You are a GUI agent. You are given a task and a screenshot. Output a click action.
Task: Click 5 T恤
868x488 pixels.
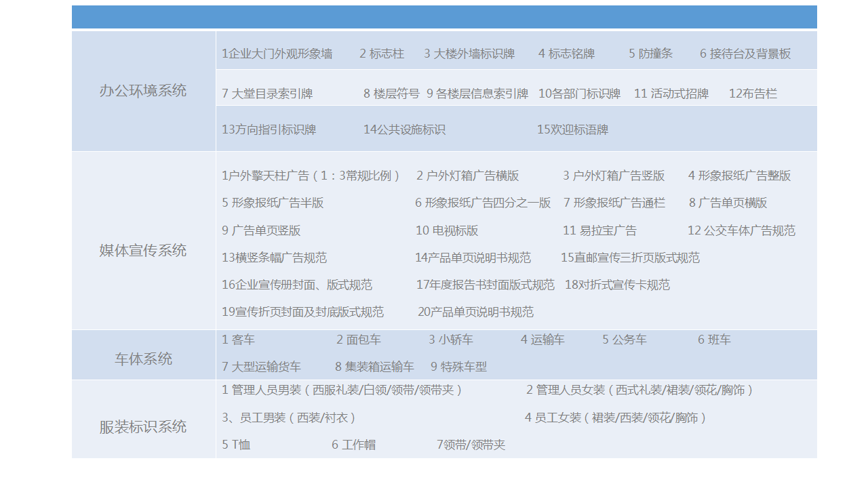pyautogui.click(x=236, y=445)
